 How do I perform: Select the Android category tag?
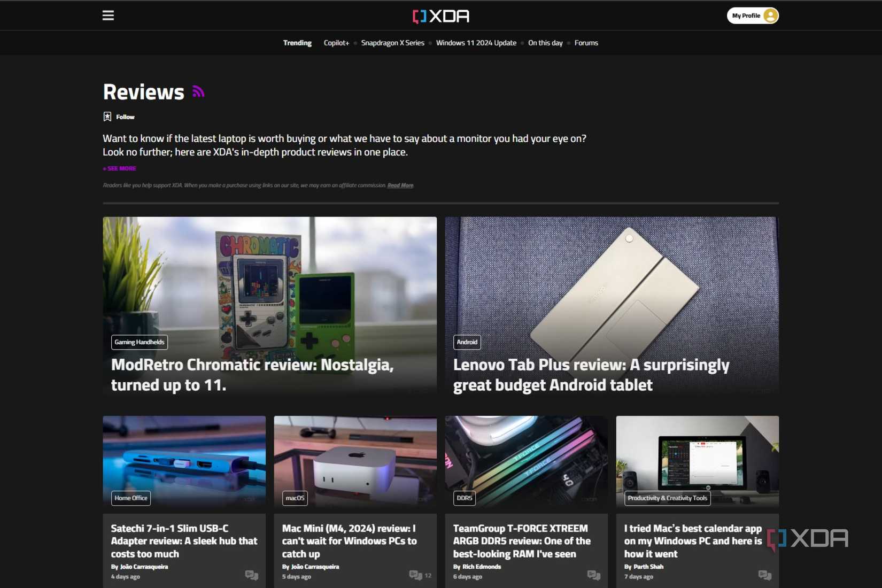[467, 342]
